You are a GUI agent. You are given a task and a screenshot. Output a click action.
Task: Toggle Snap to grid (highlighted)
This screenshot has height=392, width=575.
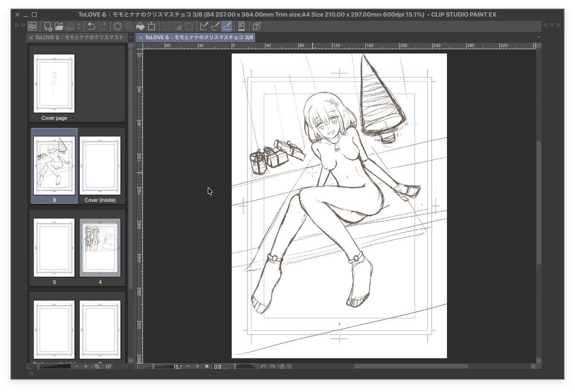(x=227, y=26)
